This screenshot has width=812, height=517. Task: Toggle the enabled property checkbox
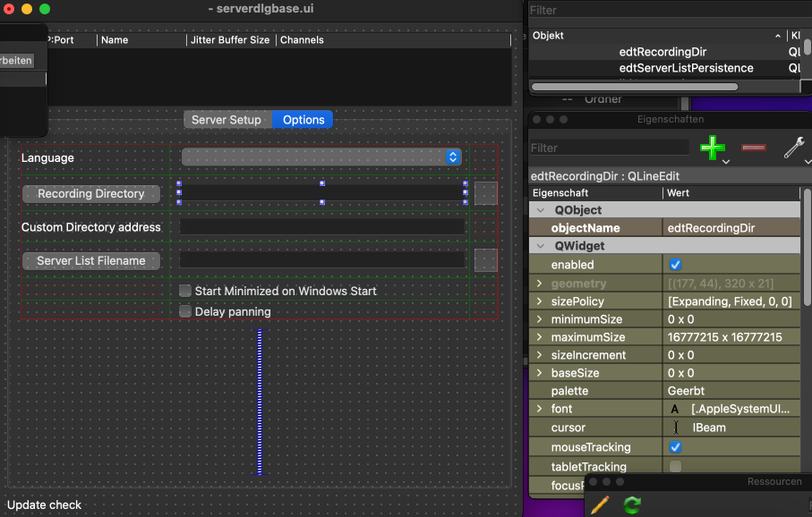[675, 265]
